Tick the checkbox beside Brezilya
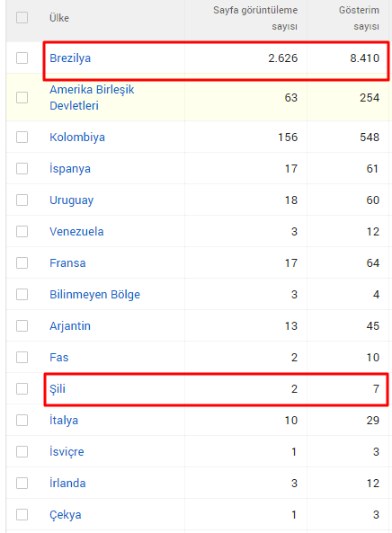Image resolution: width=392 pixels, height=533 pixels. [x=22, y=58]
